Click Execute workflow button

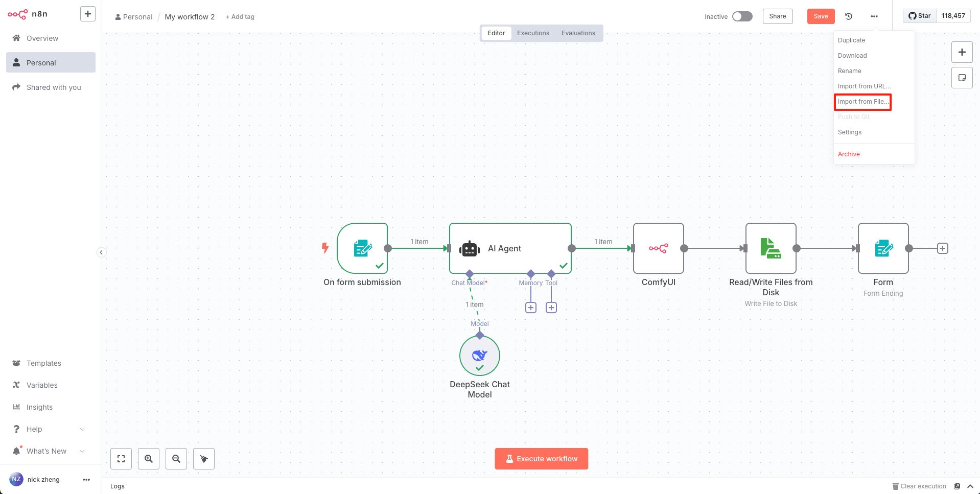click(542, 459)
